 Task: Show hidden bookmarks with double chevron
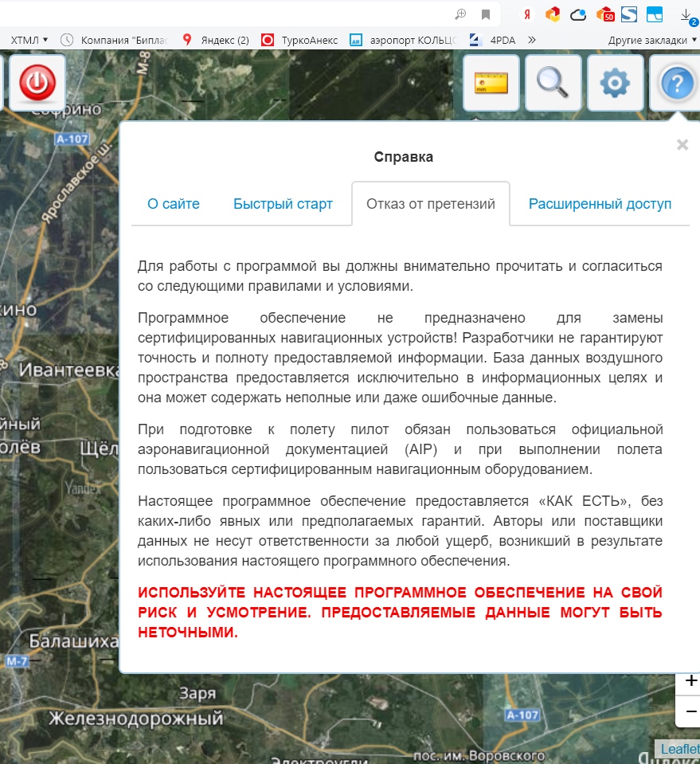(x=532, y=39)
